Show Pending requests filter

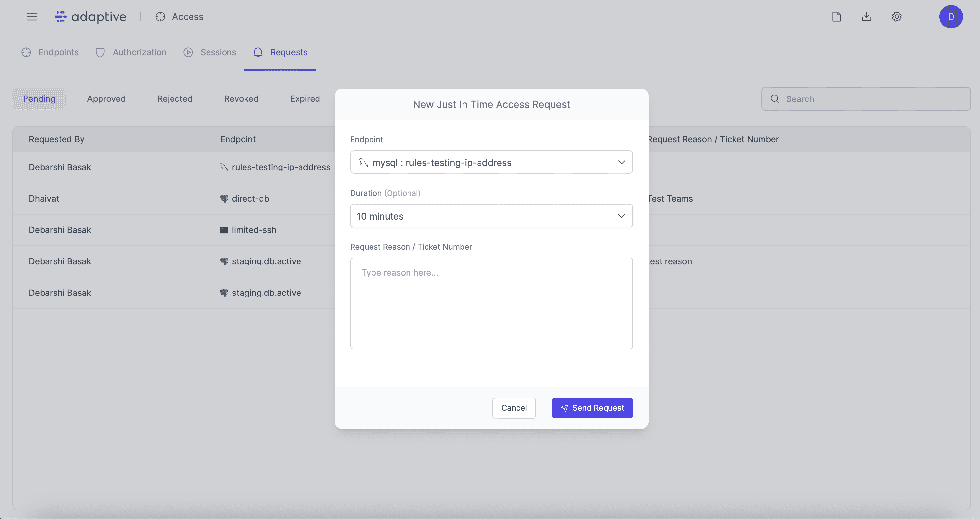click(39, 99)
